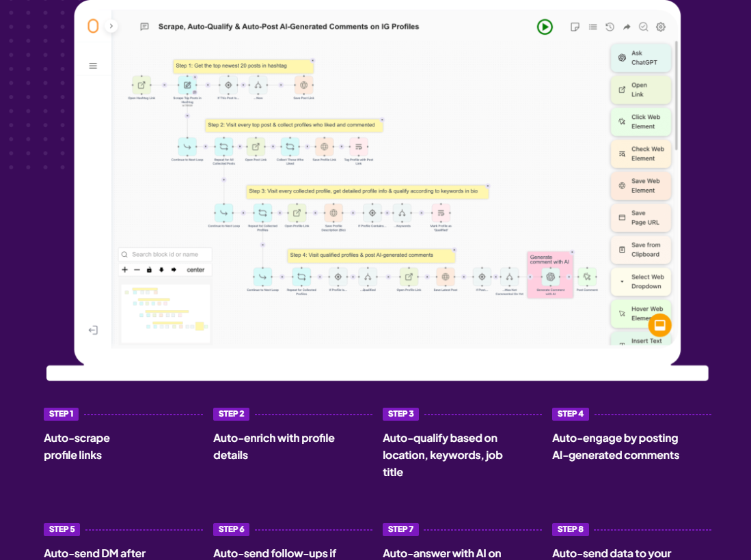This screenshot has width=751, height=560.
Task: Select the Post Comment block
Action: pos(587,277)
